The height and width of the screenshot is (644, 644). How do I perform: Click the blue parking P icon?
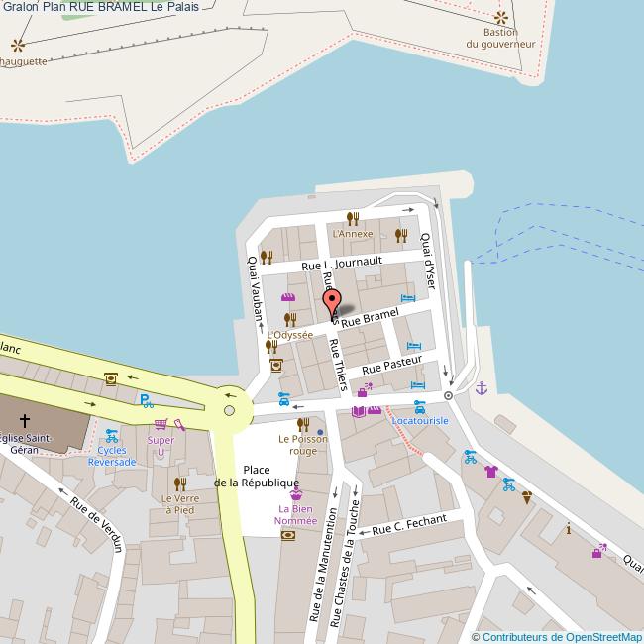pyautogui.click(x=146, y=400)
